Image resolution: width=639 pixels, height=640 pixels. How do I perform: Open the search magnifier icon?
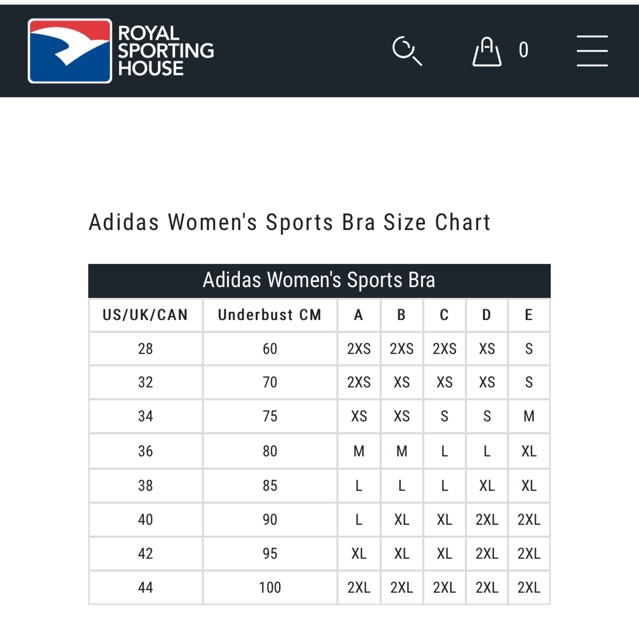407,50
